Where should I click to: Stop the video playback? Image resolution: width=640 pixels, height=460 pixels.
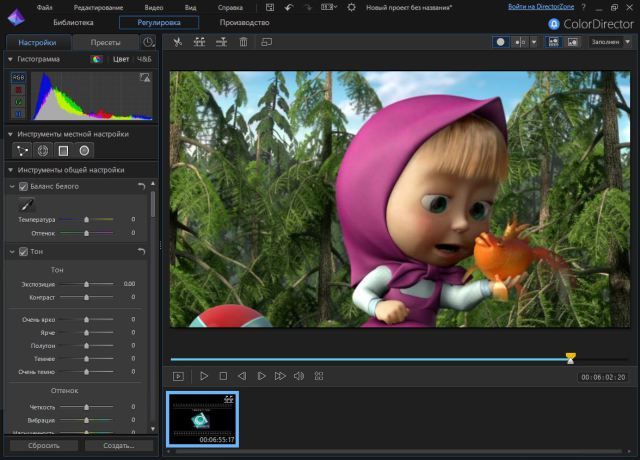click(223, 376)
